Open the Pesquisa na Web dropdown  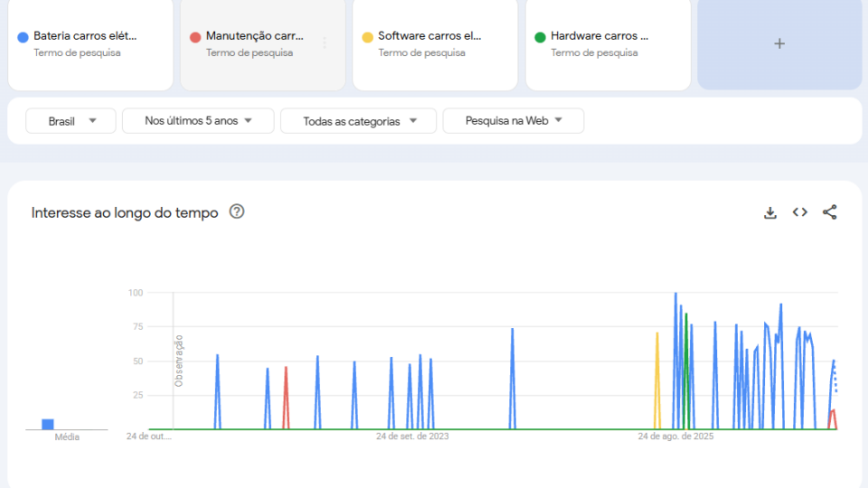click(x=514, y=120)
